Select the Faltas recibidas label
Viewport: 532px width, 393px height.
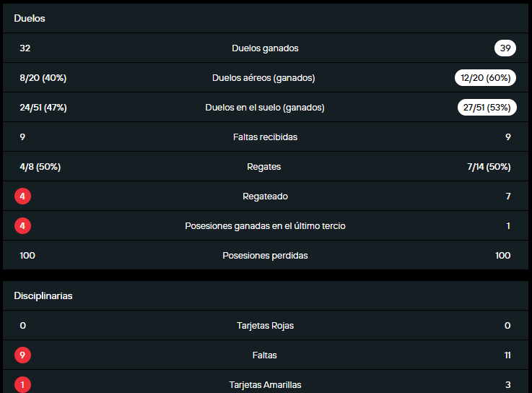tap(265, 137)
